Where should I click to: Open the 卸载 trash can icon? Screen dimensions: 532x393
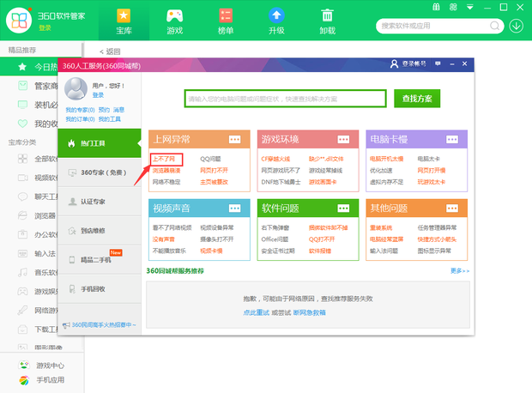(x=327, y=15)
